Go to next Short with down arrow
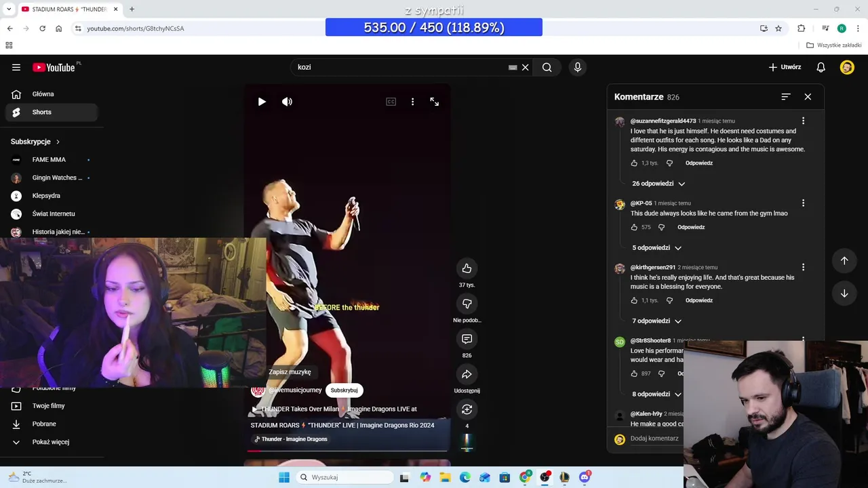868x488 pixels. pos(844,293)
